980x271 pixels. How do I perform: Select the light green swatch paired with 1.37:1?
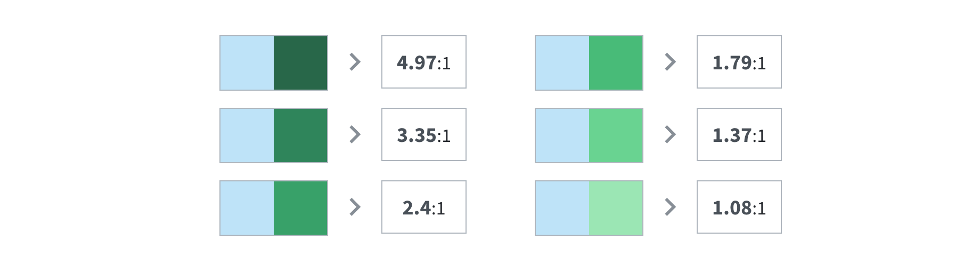616,135
